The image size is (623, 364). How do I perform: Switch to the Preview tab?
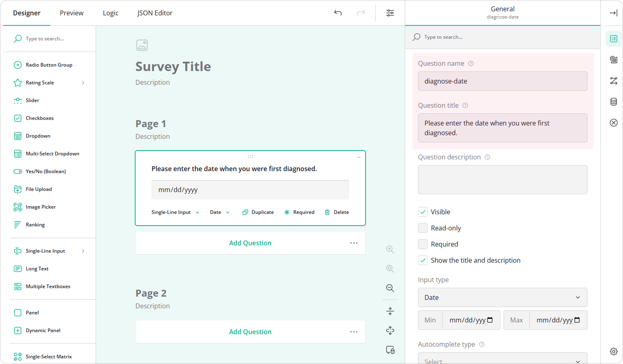coord(71,13)
